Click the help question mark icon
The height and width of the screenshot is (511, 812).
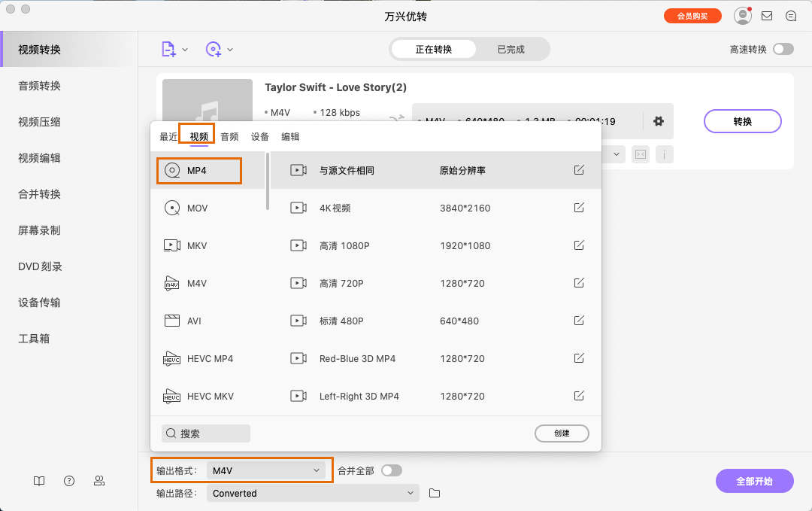point(68,481)
